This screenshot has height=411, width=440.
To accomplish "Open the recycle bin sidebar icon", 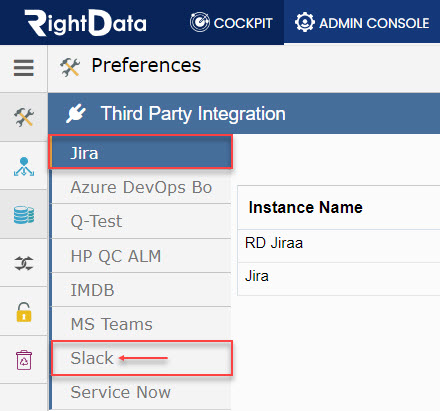I will pos(24,360).
